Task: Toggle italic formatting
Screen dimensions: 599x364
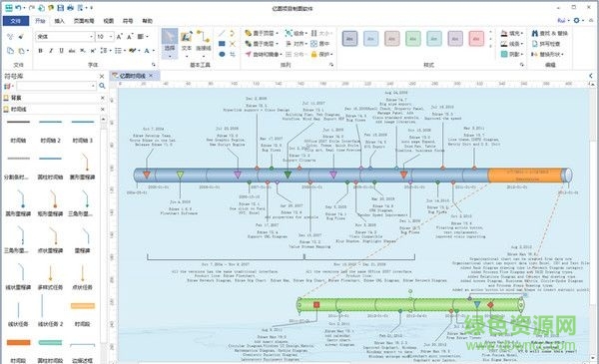Action: pos(51,51)
